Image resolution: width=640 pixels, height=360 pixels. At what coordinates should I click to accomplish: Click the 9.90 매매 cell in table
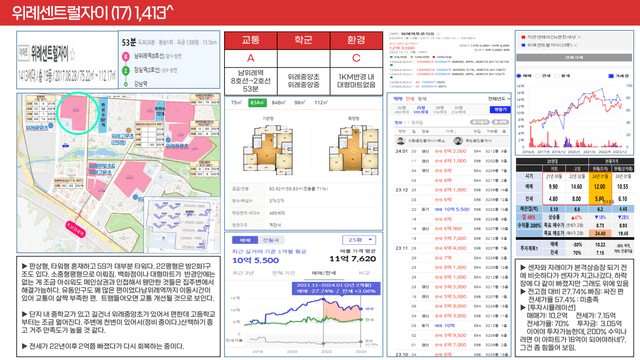point(553,187)
